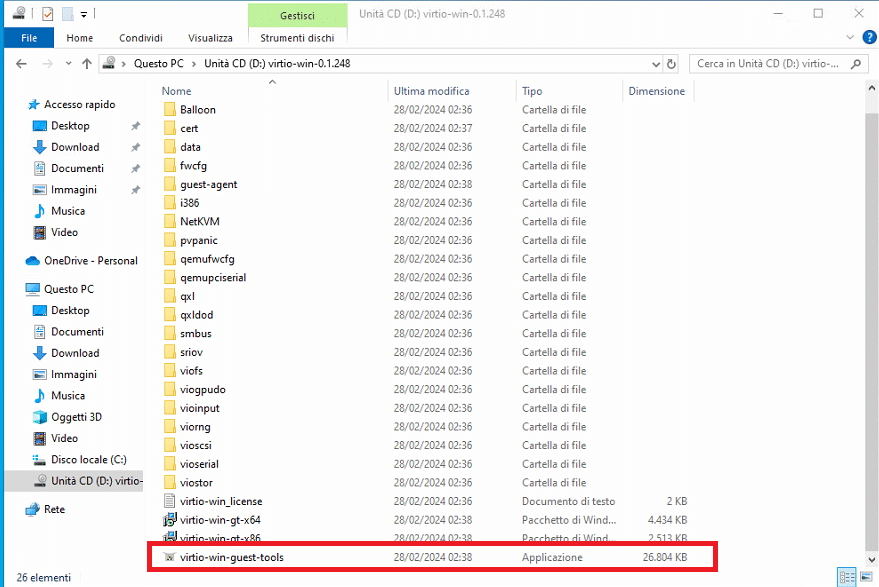Click Unità CD (D:) breadcrumb segment
879x587 pixels.
[277, 64]
